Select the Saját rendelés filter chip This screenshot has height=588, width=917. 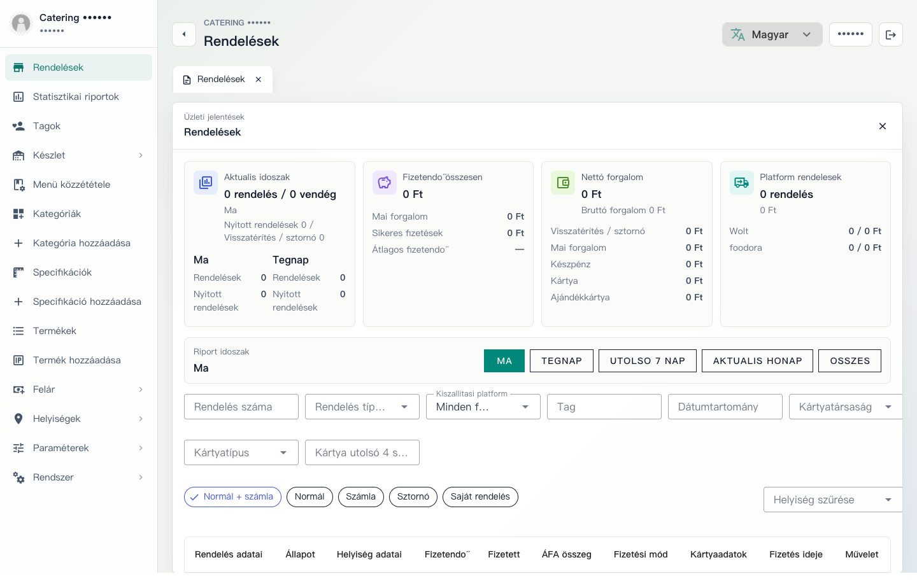click(x=480, y=497)
